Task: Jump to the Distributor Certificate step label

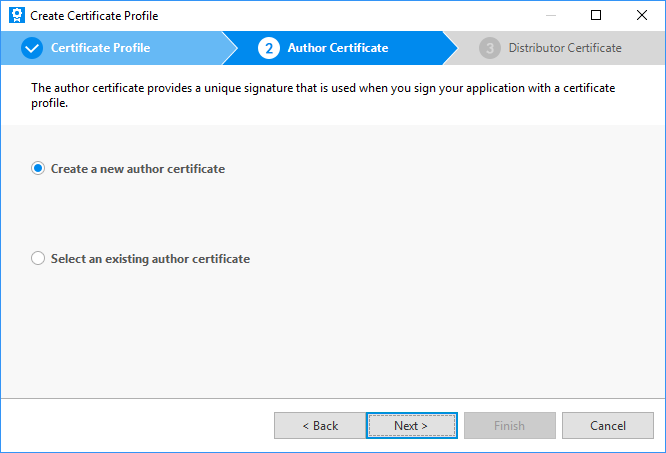Action: pos(564,48)
